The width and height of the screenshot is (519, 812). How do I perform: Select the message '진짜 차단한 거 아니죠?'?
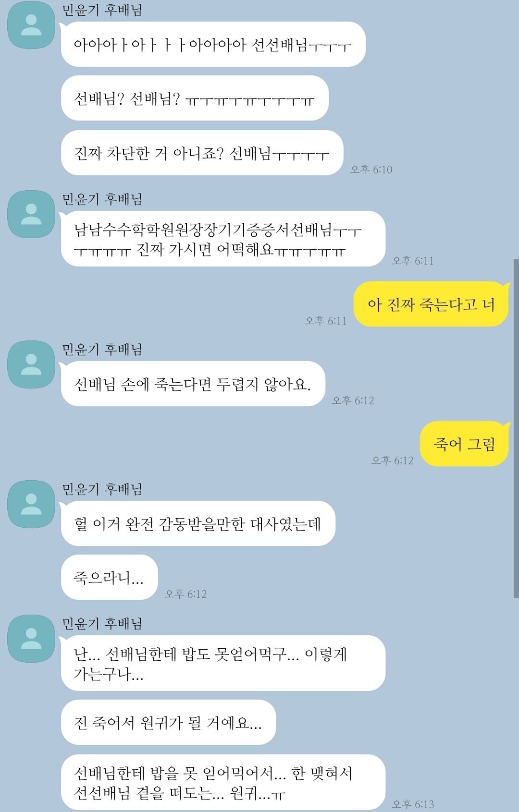point(202,153)
